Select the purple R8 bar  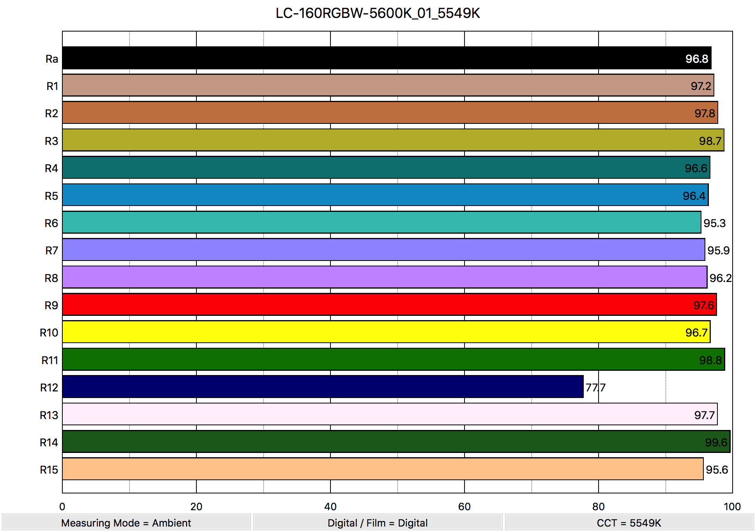pos(351,278)
